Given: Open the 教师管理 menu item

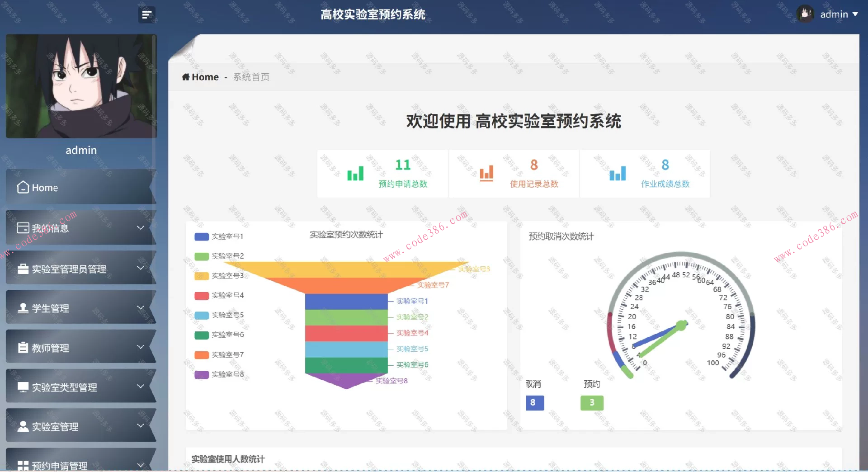Looking at the screenshot, I should pyautogui.click(x=81, y=347).
